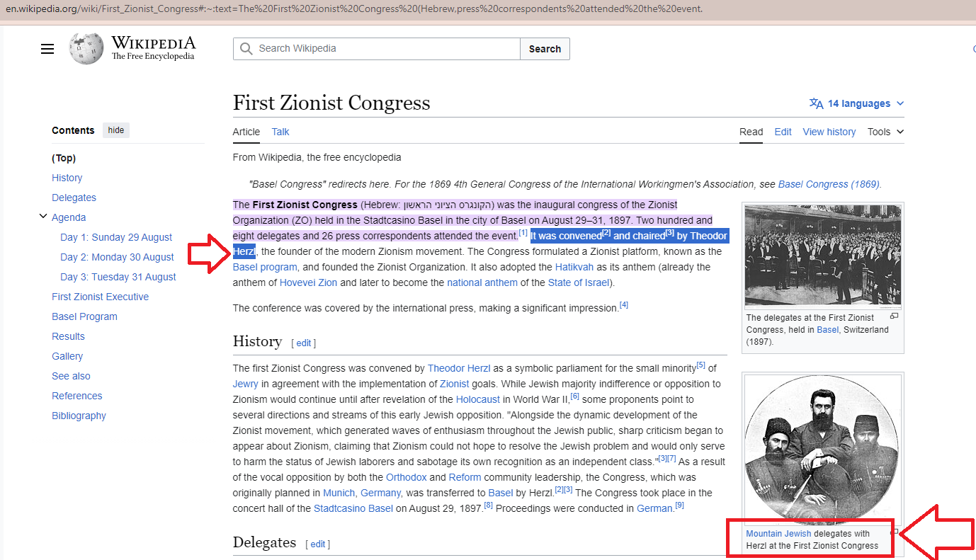This screenshot has width=976, height=560.
Task: Open the Basel Congress (1869) link
Action: [829, 184]
